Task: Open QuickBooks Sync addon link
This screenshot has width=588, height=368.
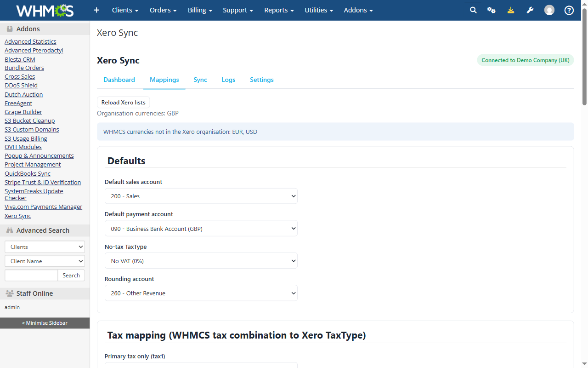Action: click(x=28, y=173)
